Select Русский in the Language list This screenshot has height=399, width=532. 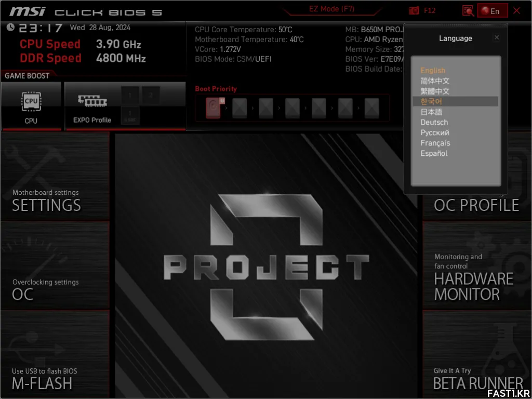pos(435,132)
